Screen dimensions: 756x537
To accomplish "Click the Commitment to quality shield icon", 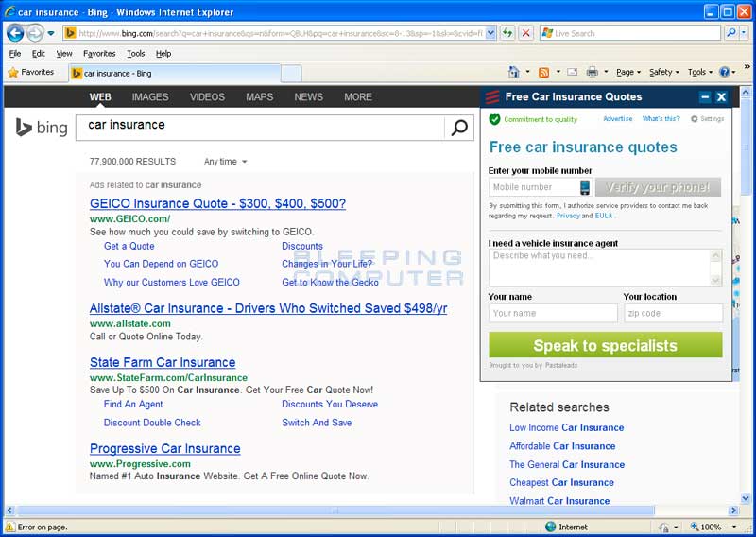I will [494, 119].
